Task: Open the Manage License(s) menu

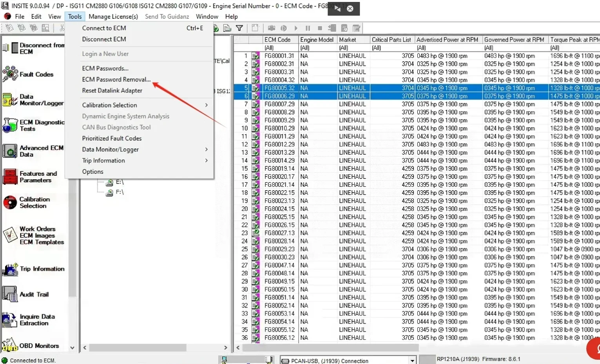Action: point(113,16)
